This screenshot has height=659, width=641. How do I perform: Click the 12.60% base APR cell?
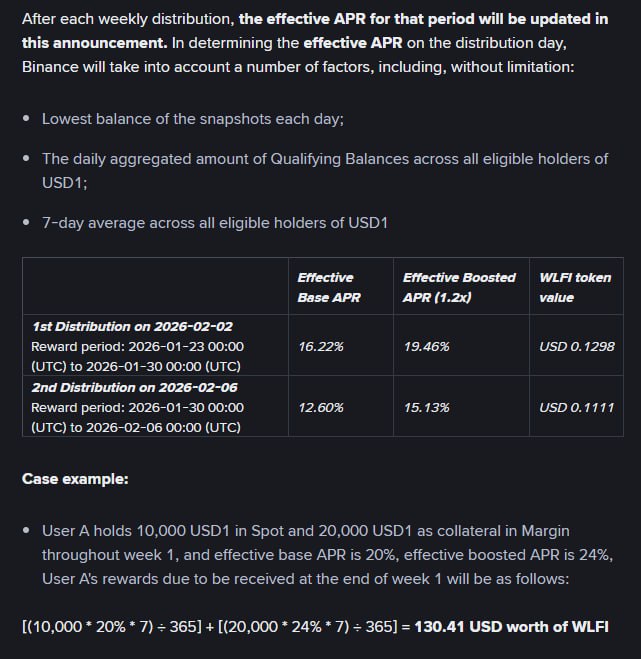(x=321, y=407)
